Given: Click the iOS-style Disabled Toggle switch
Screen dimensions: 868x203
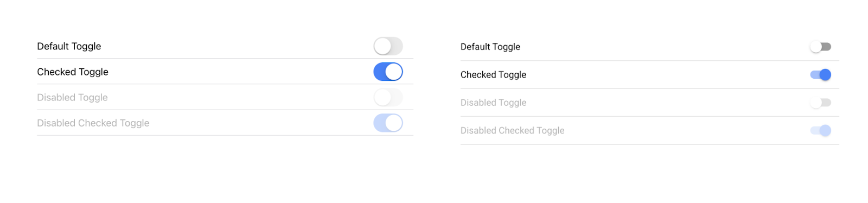Looking at the screenshot, I should tap(388, 97).
